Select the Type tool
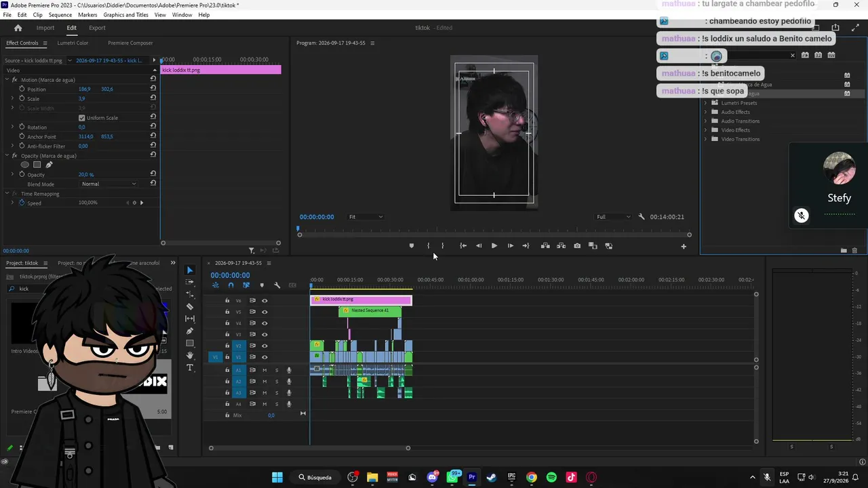The height and width of the screenshot is (488, 868). point(190,367)
